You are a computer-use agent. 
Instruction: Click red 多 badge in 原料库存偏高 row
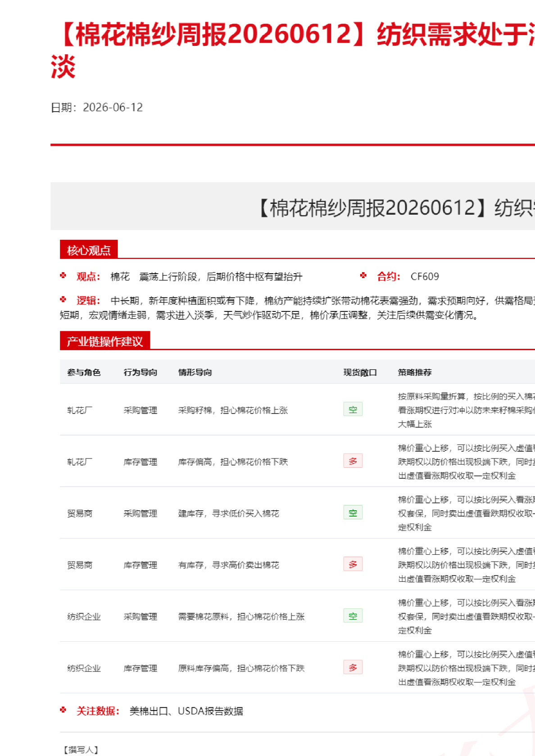(353, 667)
